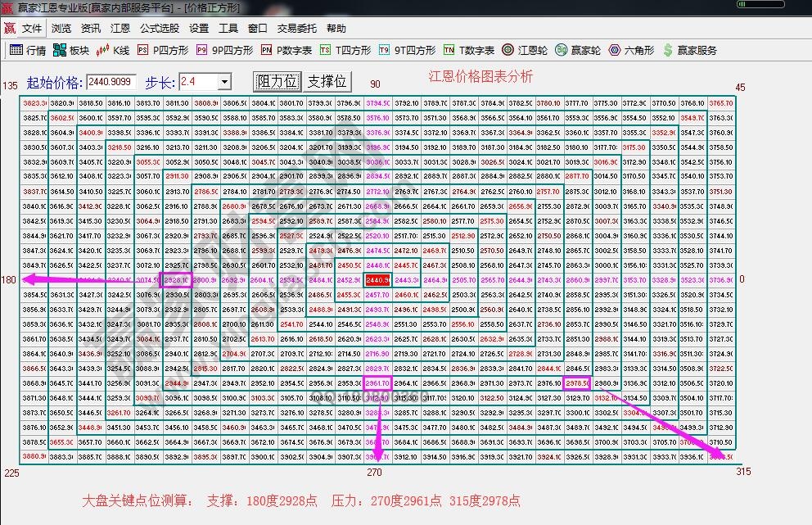Open the 江恩 menu
The width and height of the screenshot is (812, 525).
click(x=121, y=27)
